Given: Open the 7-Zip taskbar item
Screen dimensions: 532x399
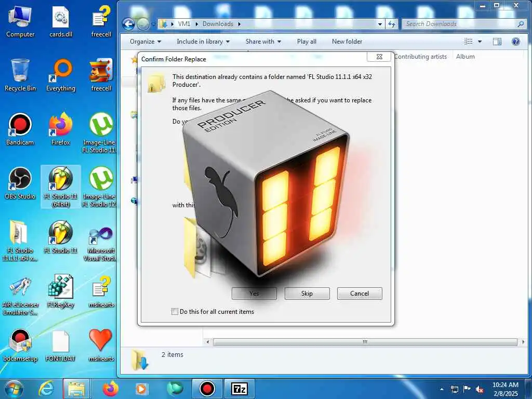Looking at the screenshot, I should [x=240, y=389].
